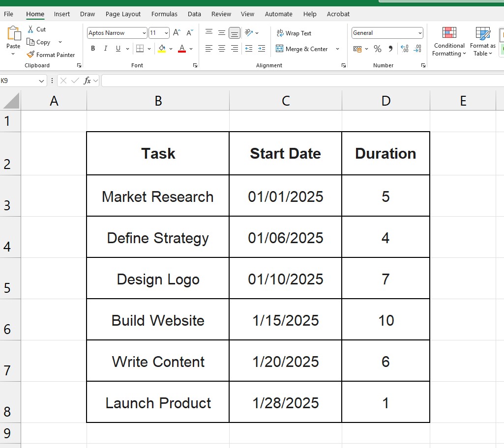Click the Percent Style icon

(377, 49)
